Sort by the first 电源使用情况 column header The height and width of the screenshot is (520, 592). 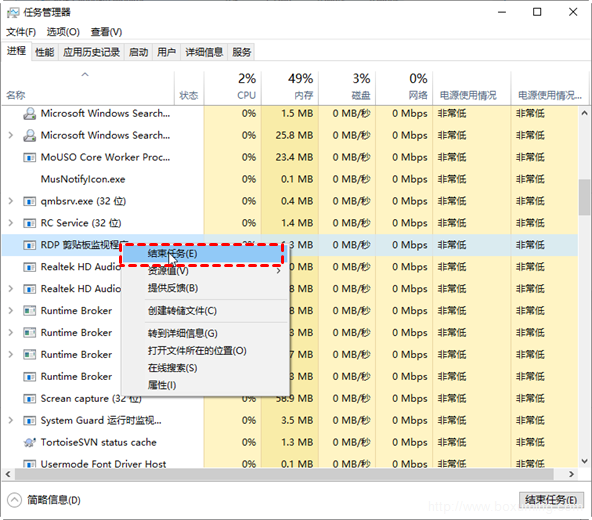point(472,87)
